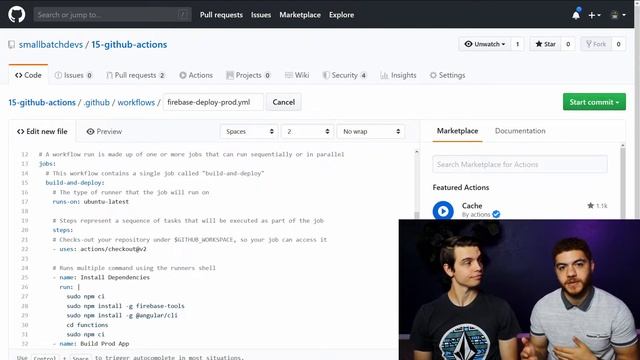Click the Fork button
Viewport: 640px width, 360px height.
pos(596,44)
